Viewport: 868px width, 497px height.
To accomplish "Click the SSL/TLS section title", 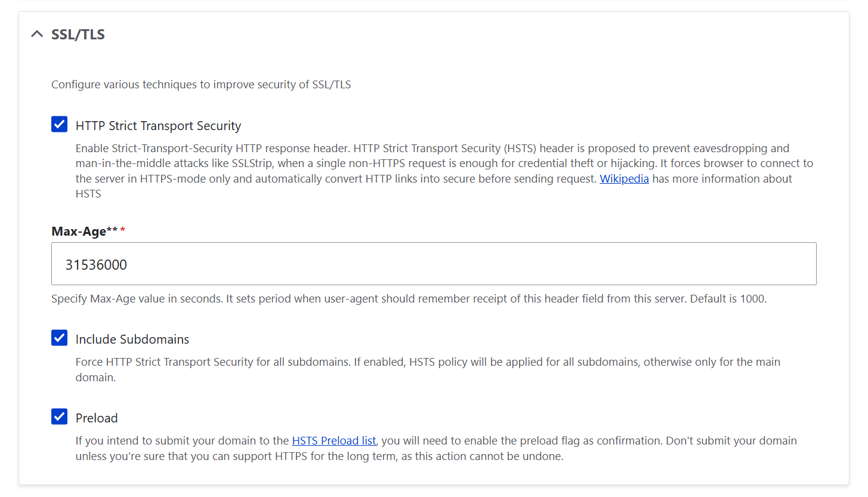I will pos(78,34).
